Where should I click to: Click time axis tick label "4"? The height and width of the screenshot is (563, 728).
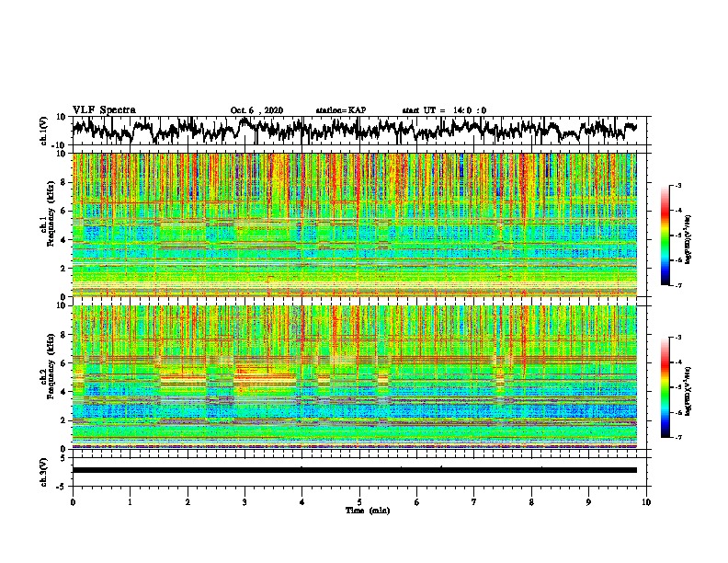coord(302,502)
